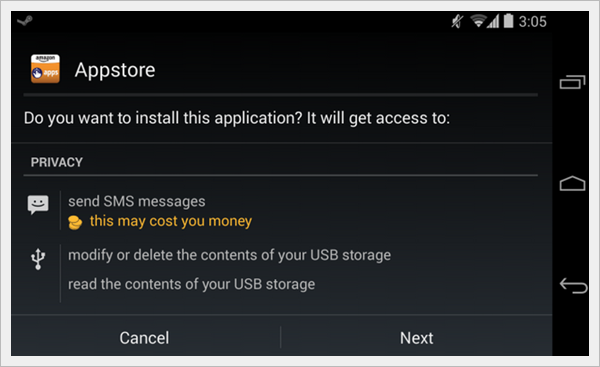Tap the 3:05 clock in the status bar
Screen dimensions: 600x367
(532, 21)
